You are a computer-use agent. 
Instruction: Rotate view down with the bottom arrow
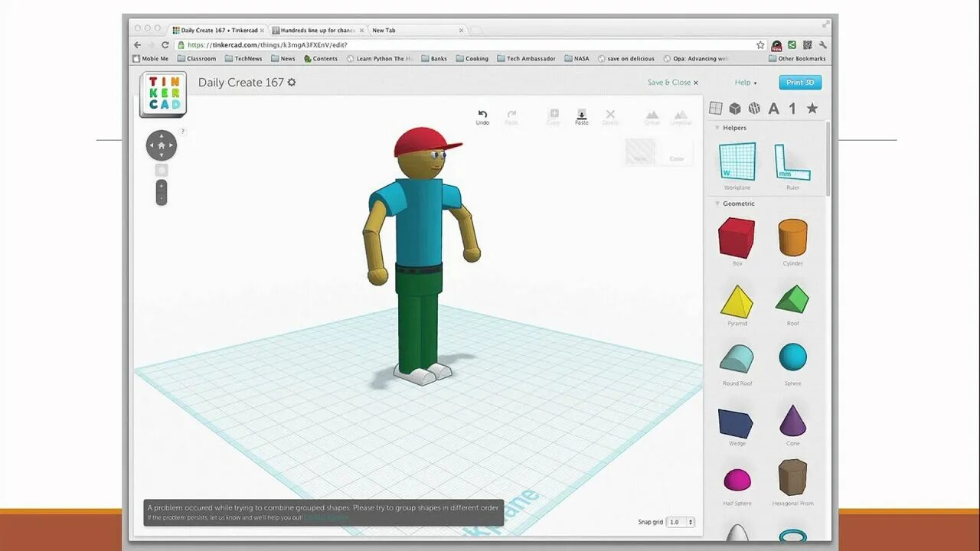pyautogui.click(x=162, y=155)
